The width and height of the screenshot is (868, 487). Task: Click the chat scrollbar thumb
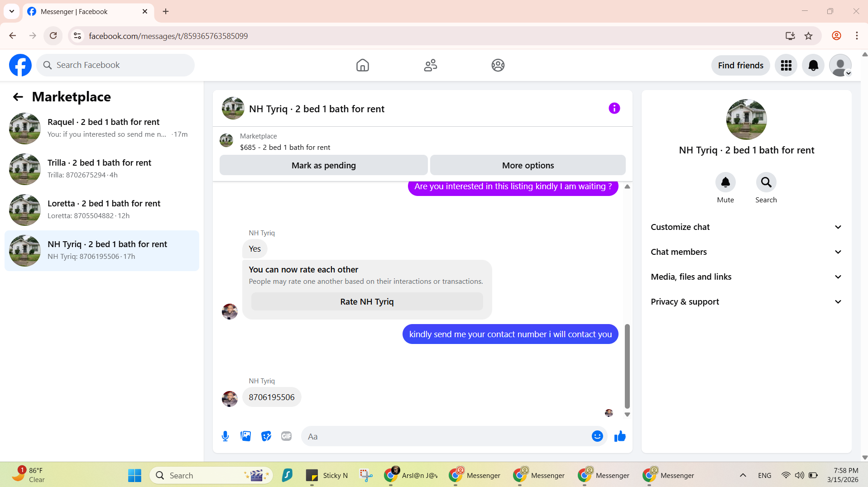[x=627, y=366]
